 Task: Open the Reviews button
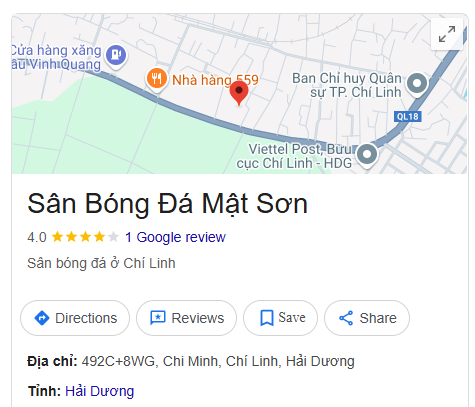point(186,318)
